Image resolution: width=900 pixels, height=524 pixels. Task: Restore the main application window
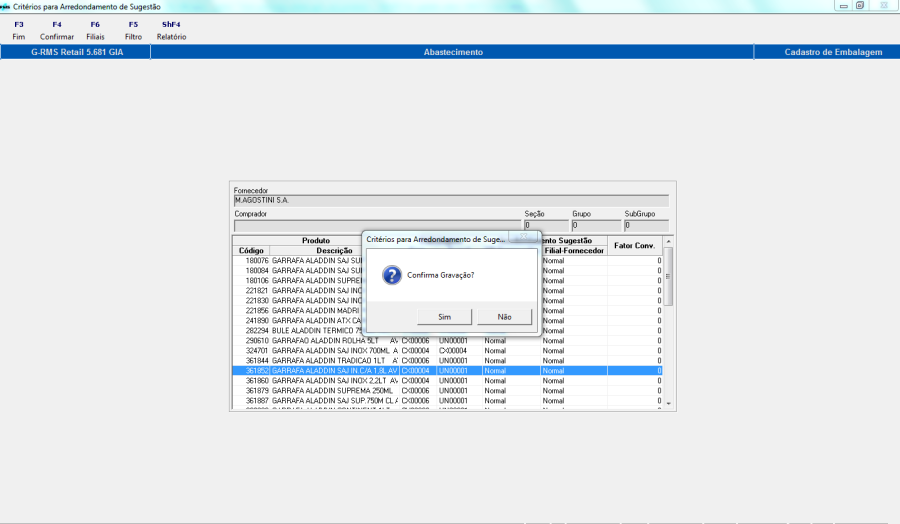tap(860, 6)
